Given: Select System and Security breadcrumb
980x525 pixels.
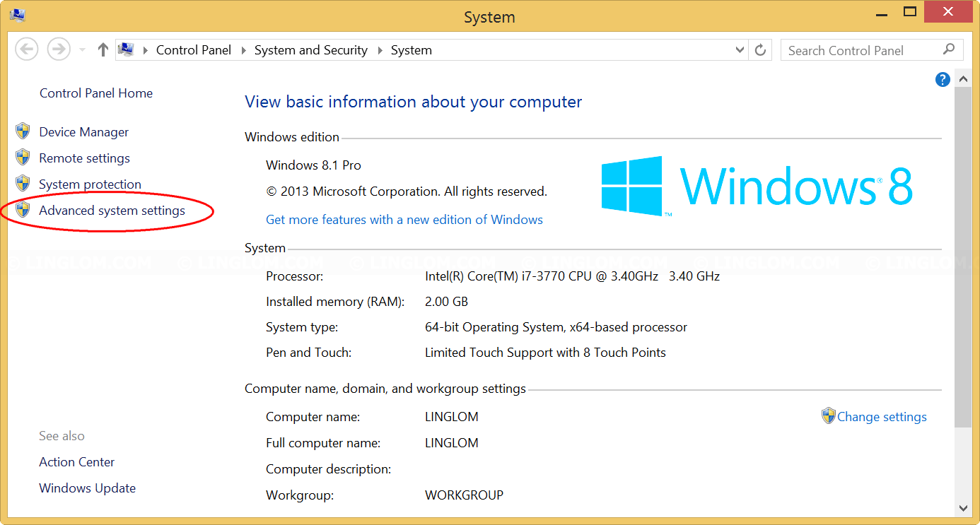Looking at the screenshot, I should (311, 50).
